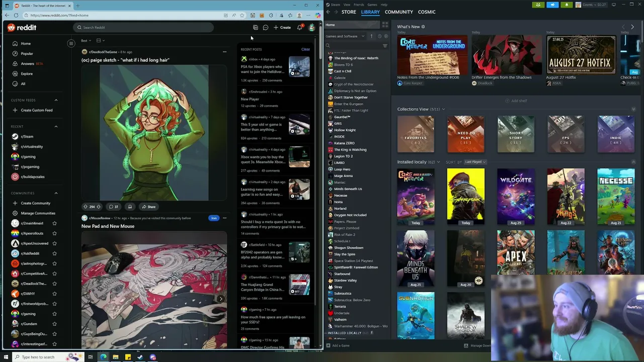Favorite r/gaming star in communities list
This screenshot has height=362, width=644.
[x=54, y=314]
